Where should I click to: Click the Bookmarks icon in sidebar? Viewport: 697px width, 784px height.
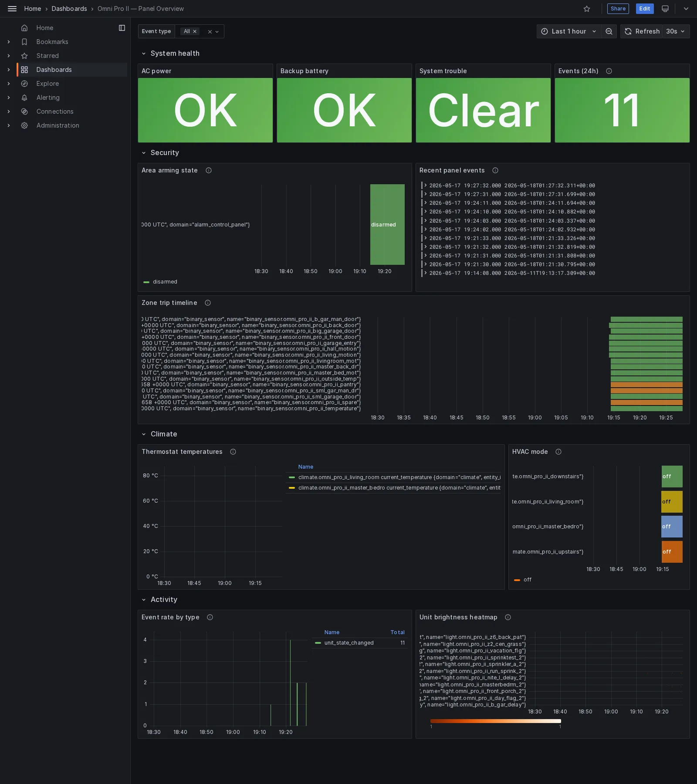click(x=24, y=42)
